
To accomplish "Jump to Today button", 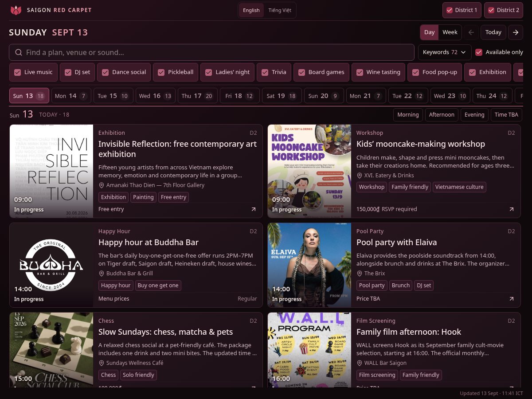I will [493, 32].
